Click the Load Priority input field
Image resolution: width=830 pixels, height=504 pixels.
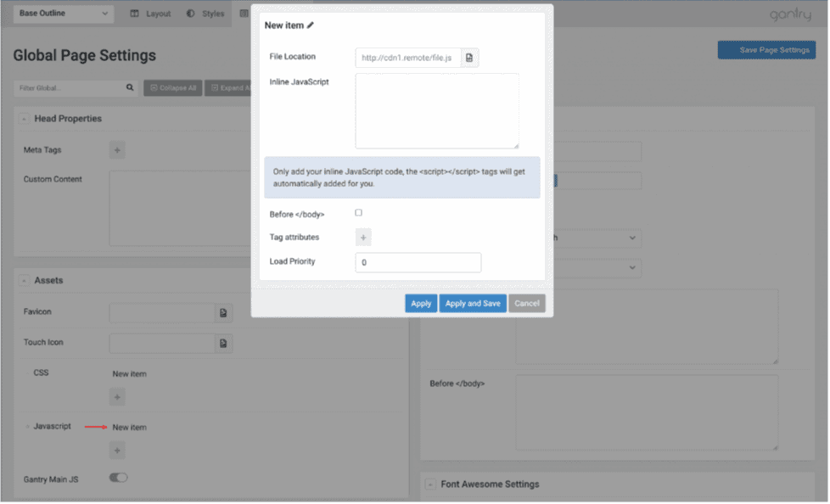tap(418, 263)
